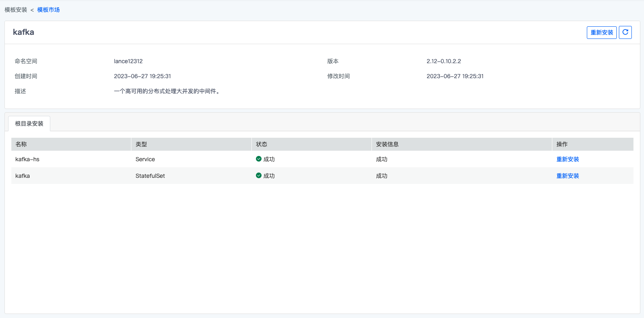Click the description text 一个高可用的分布式处理大并发的中间件
This screenshot has height=318, width=644.
(x=167, y=91)
